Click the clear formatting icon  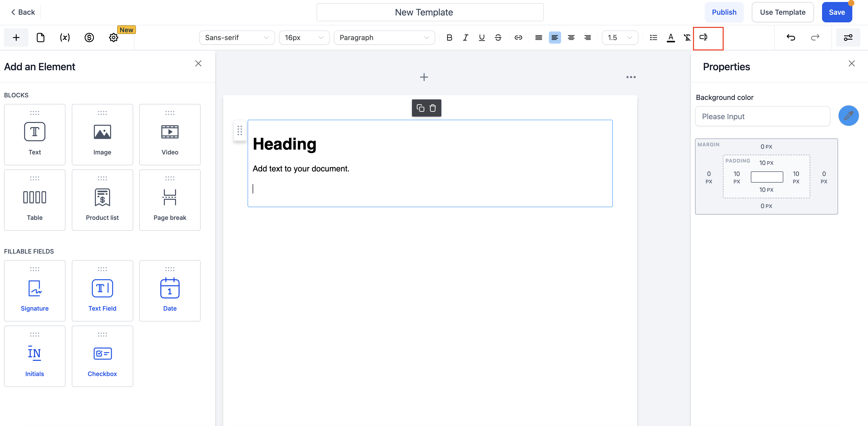tap(687, 37)
